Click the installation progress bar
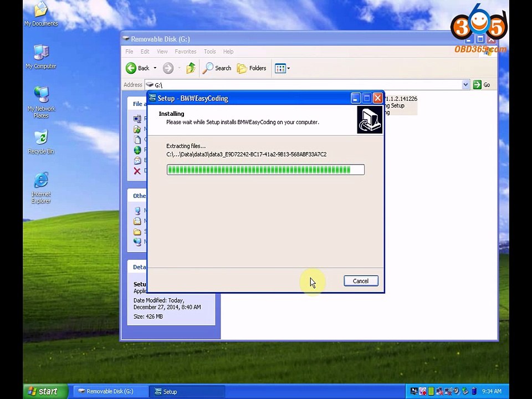 265,170
